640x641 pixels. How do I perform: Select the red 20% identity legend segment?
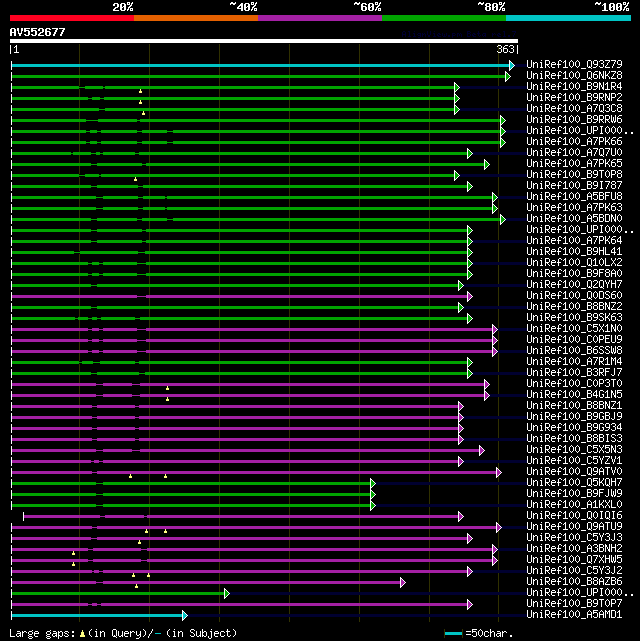tap(72, 18)
